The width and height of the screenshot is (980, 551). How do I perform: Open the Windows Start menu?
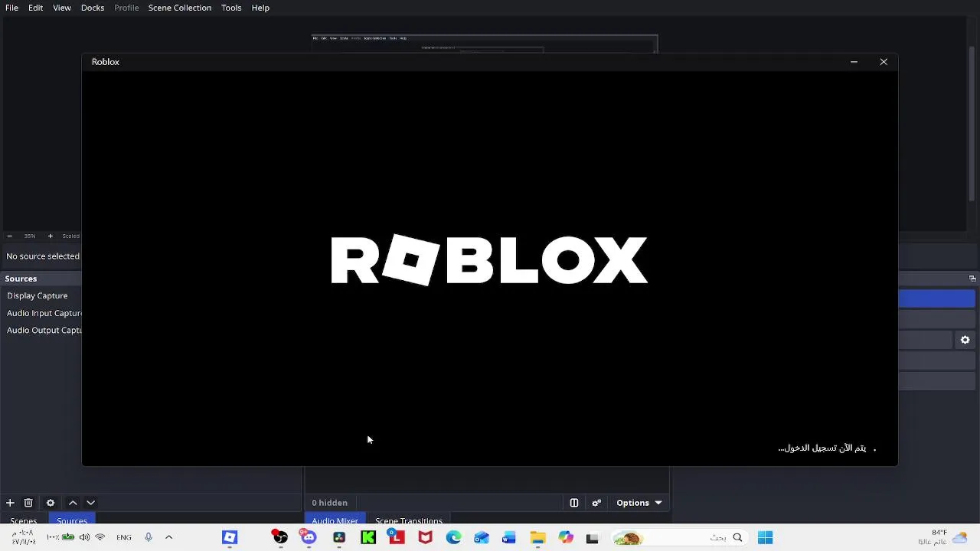[765, 538]
